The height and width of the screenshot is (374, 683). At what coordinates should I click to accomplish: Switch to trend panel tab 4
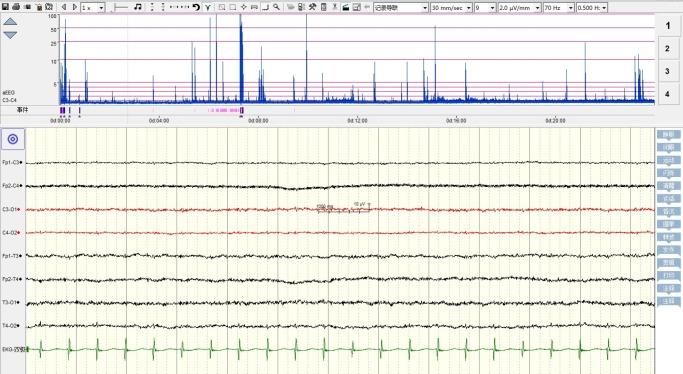pos(667,94)
